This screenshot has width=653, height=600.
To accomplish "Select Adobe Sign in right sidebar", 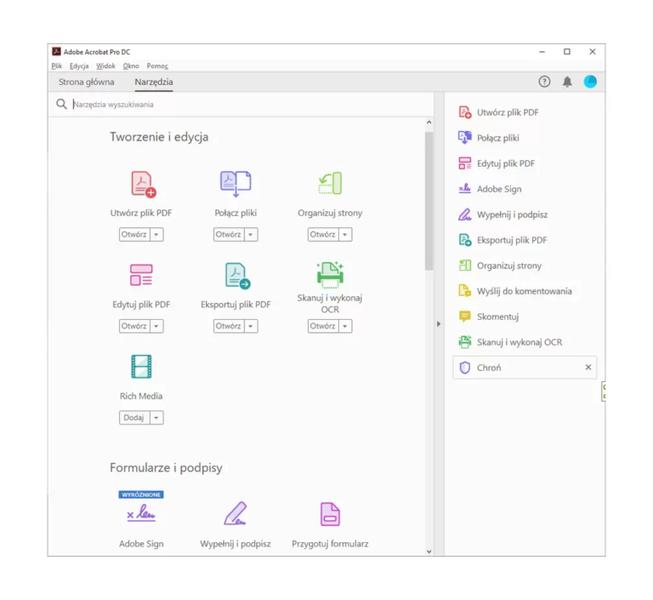I will click(490, 189).
